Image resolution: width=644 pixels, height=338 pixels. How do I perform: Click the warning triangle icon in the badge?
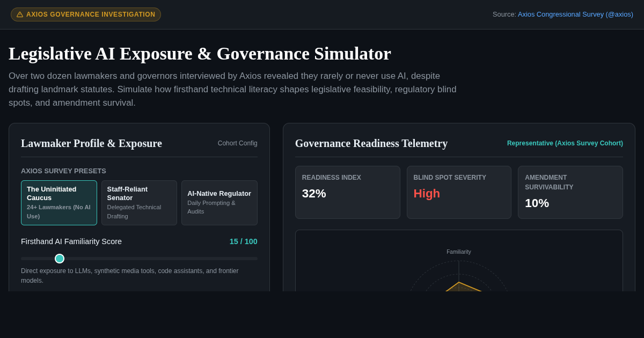click(20, 14)
